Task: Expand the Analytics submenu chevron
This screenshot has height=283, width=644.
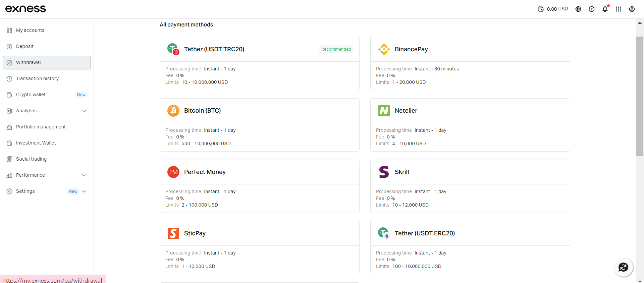Action: pyautogui.click(x=84, y=111)
